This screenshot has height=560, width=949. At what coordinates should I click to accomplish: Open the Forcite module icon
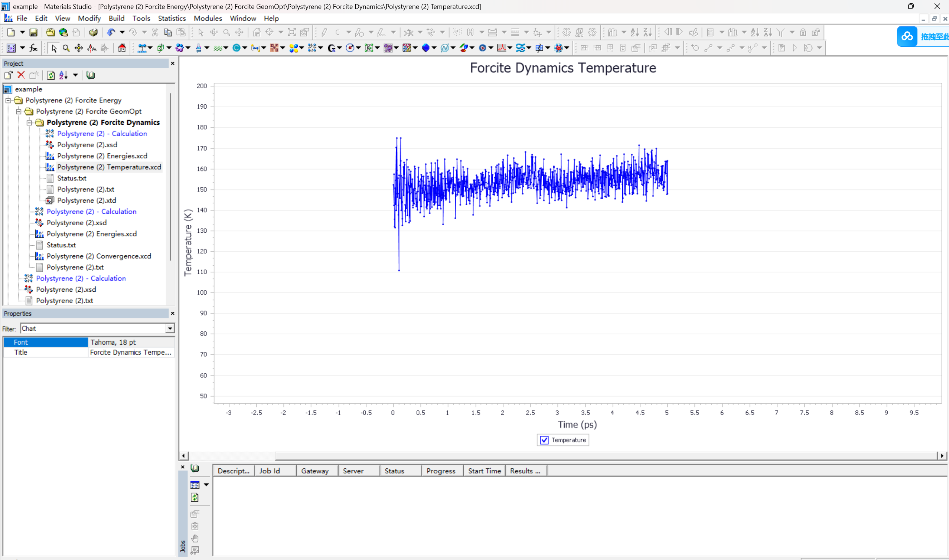point(312,48)
